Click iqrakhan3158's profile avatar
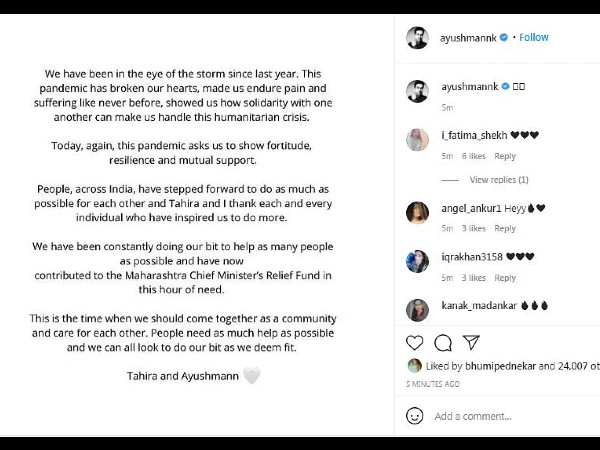The height and width of the screenshot is (450, 600). pos(417,260)
